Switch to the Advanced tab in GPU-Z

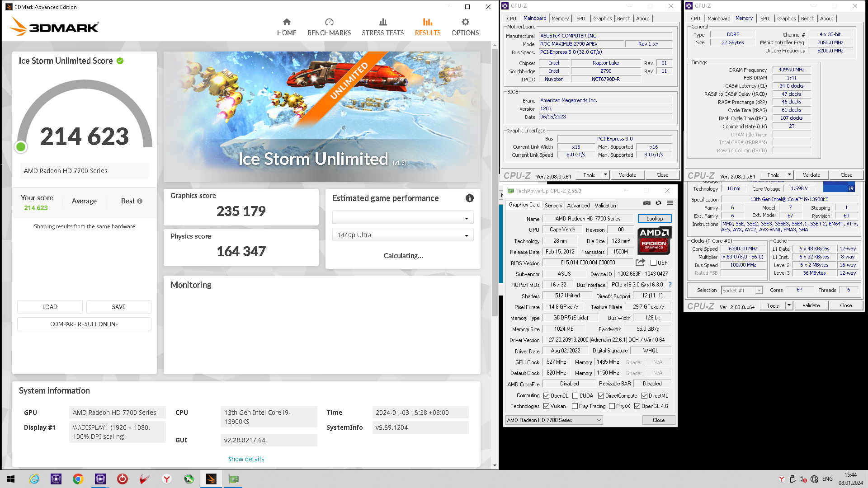click(578, 206)
